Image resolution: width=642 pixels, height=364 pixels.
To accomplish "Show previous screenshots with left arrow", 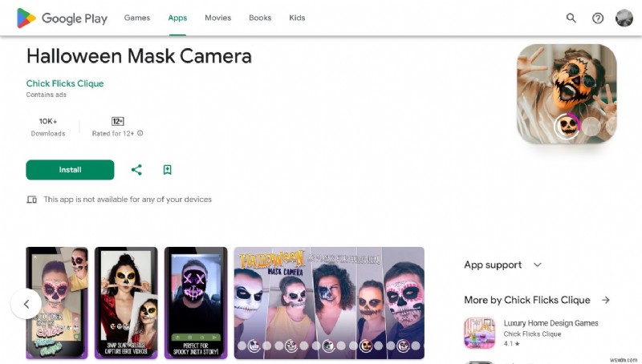I will [26, 304].
